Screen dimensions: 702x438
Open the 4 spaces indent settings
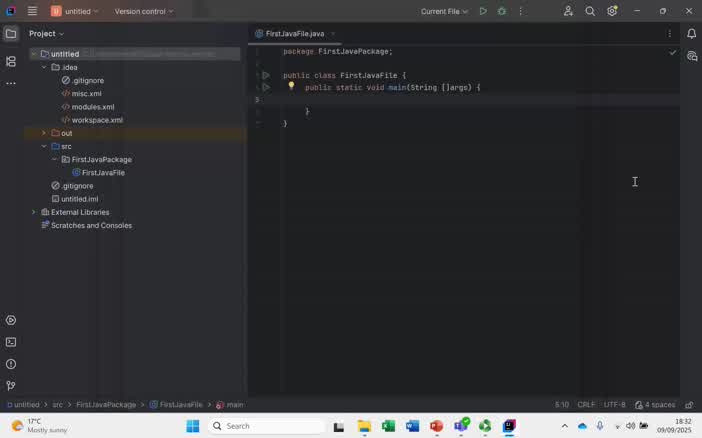pos(655,405)
